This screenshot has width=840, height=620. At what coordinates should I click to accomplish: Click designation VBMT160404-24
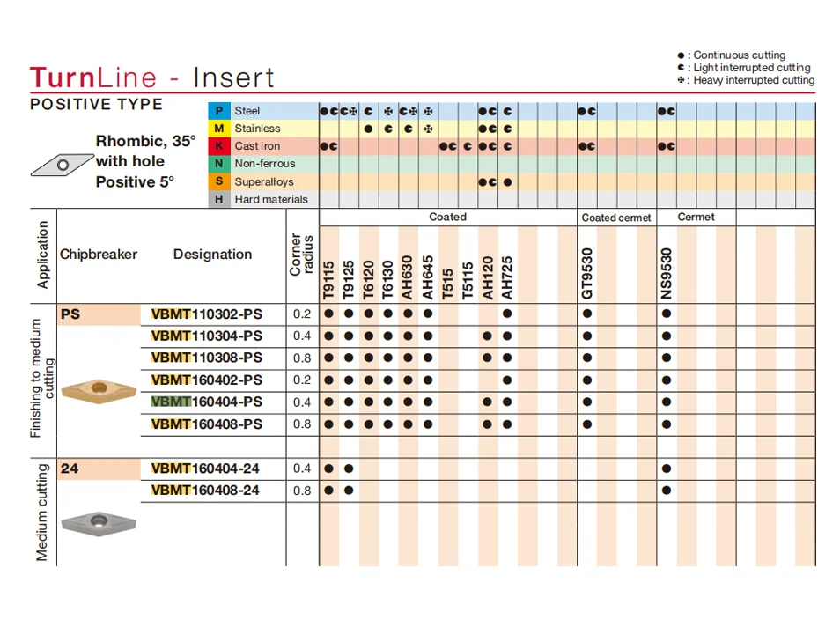[x=205, y=469]
